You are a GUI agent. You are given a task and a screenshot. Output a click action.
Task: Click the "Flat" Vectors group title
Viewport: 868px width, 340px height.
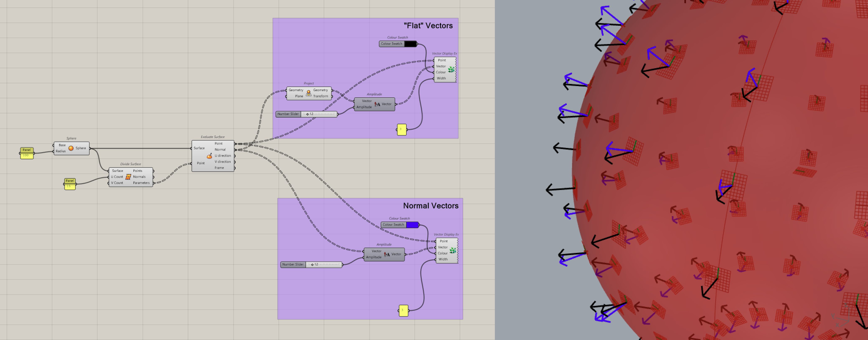pyautogui.click(x=428, y=26)
